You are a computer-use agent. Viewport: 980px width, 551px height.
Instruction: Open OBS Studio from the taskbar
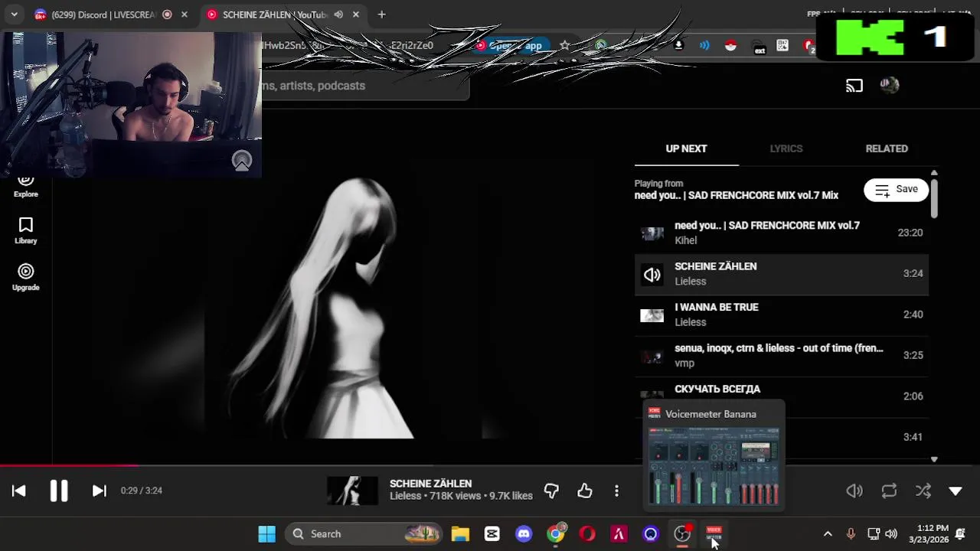coord(681,534)
